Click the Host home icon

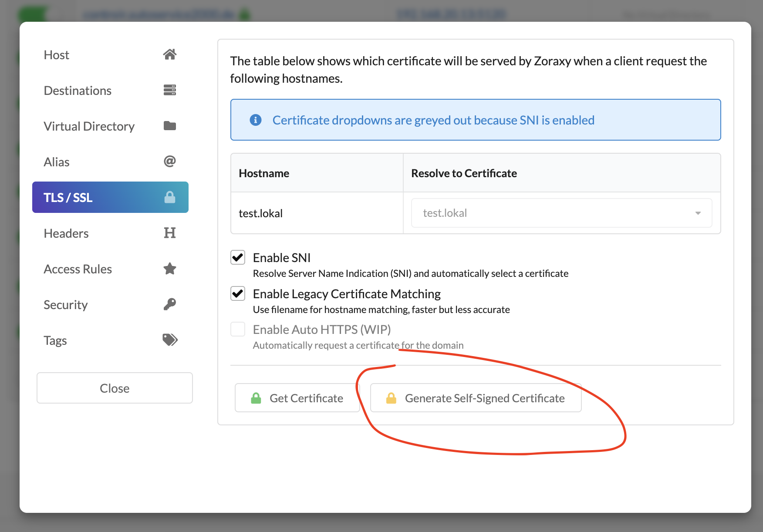tap(170, 54)
